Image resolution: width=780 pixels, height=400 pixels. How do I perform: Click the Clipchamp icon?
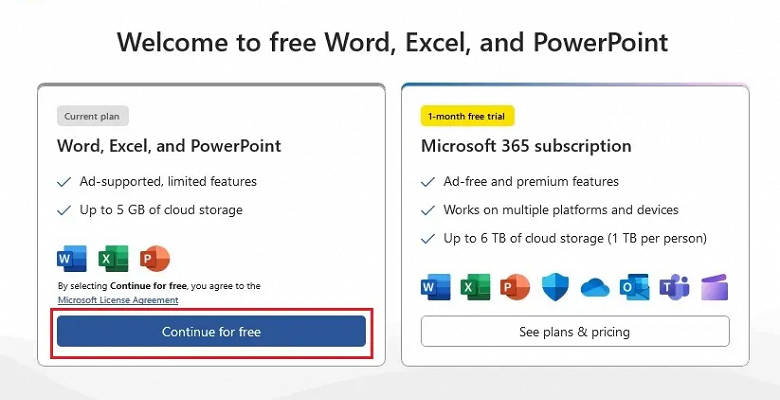point(714,287)
